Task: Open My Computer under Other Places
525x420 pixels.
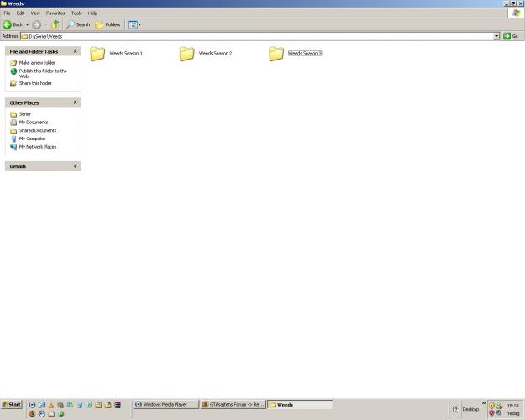Action: pos(32,139)
